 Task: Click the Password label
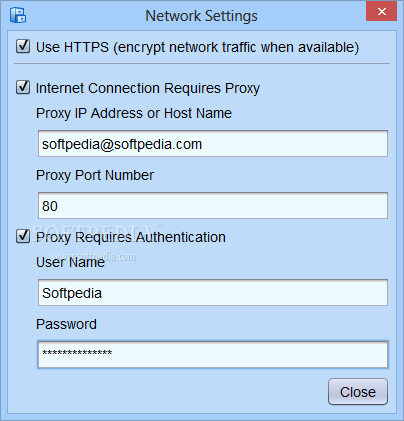coord(66,324)
